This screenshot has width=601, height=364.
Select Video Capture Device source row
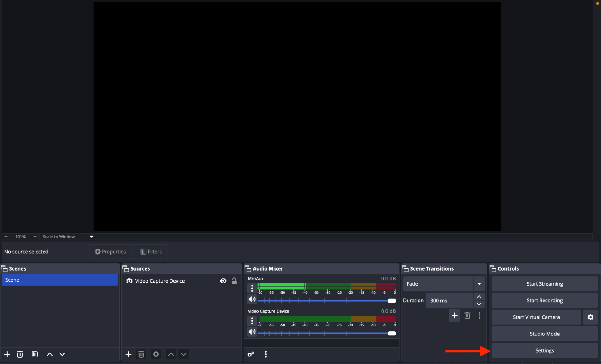pyautogui.click(x=182, y=281)
